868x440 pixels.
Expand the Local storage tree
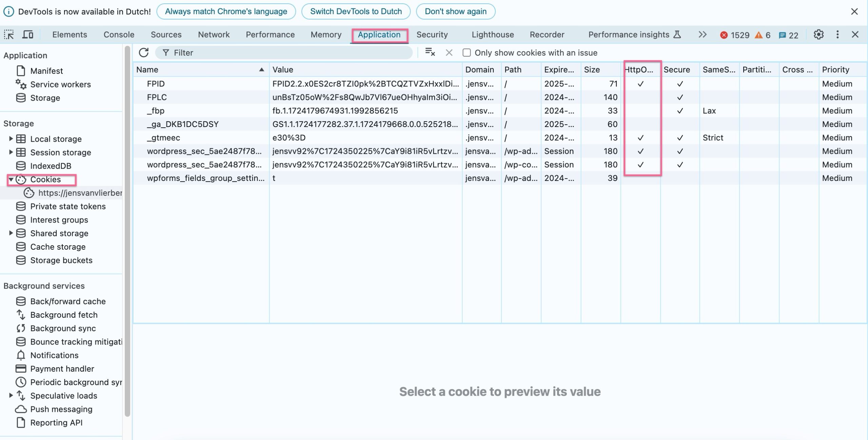coord(11,139)
